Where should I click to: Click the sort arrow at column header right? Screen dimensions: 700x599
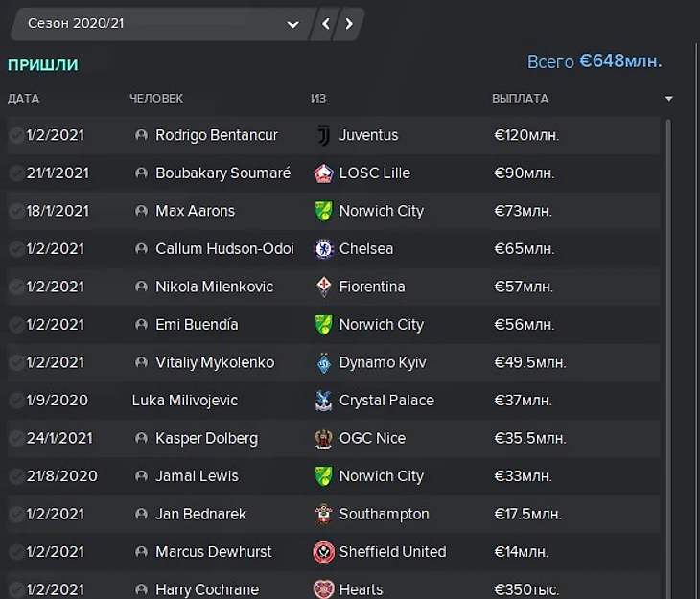click(668, 99)
